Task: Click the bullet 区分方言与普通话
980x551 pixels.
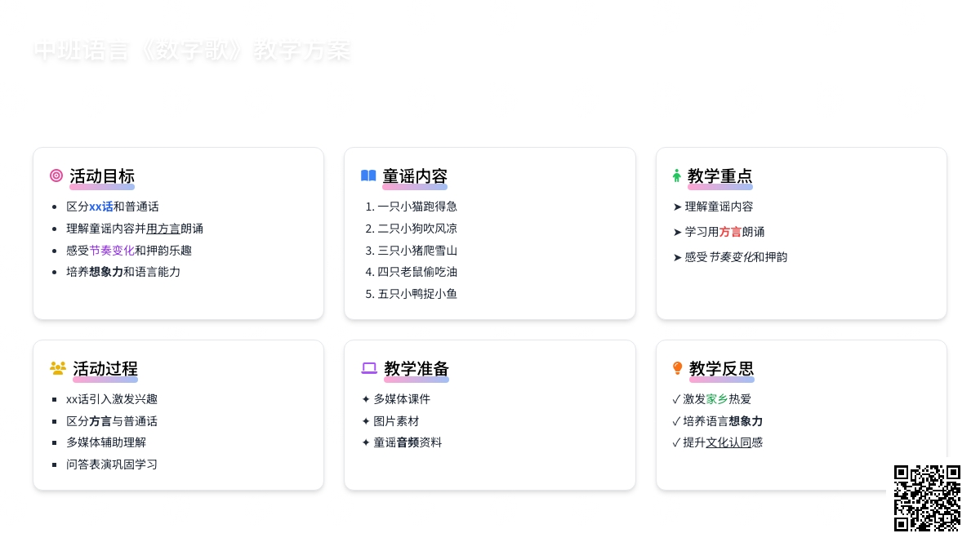Action: tap(112, 421)
